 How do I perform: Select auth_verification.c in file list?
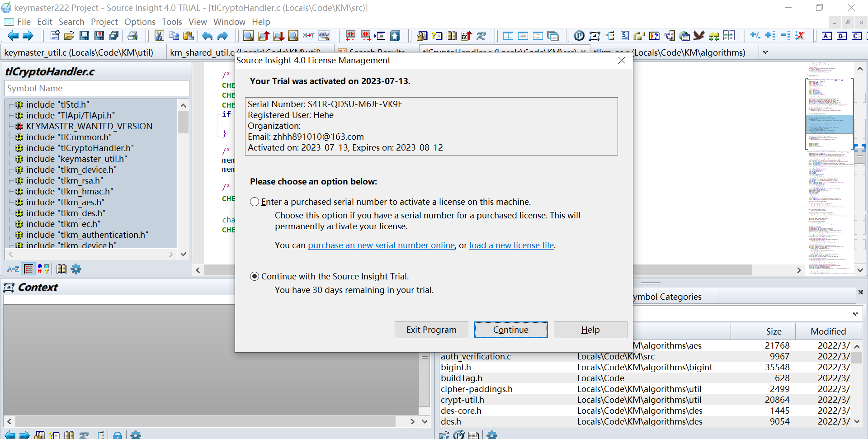click(476, 356)
